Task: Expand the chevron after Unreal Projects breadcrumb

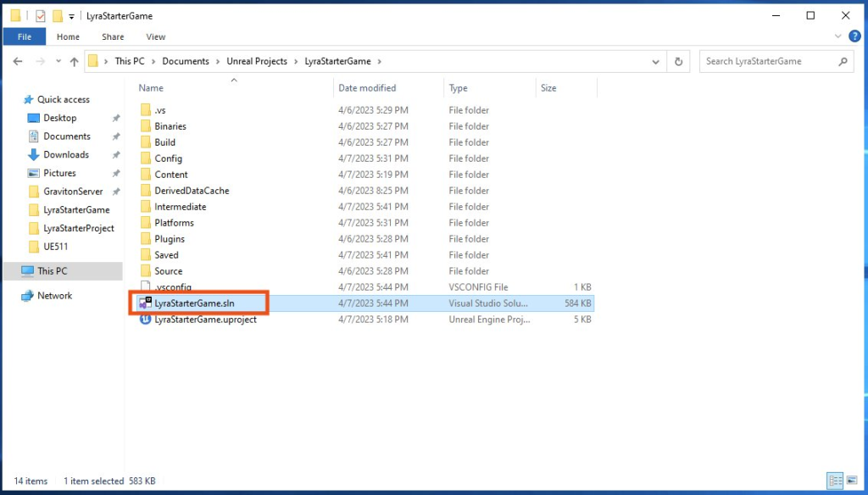Action: 296,62
